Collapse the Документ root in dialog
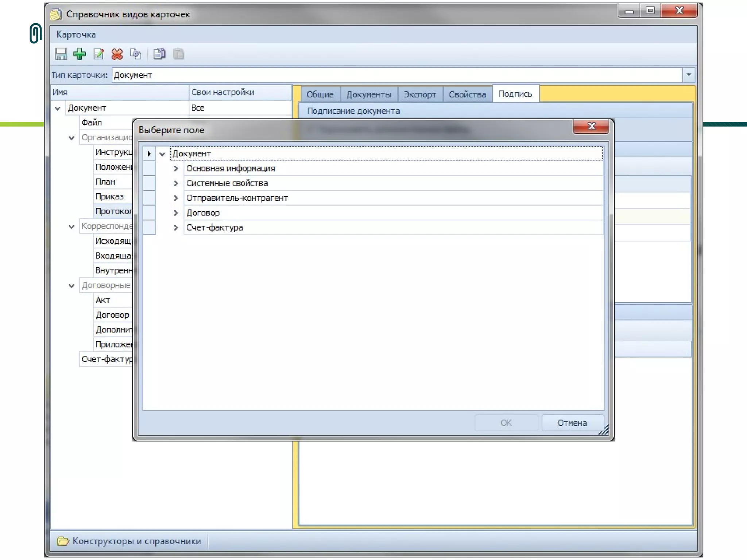This screenshot has height=560, width=747. point(162,154)
